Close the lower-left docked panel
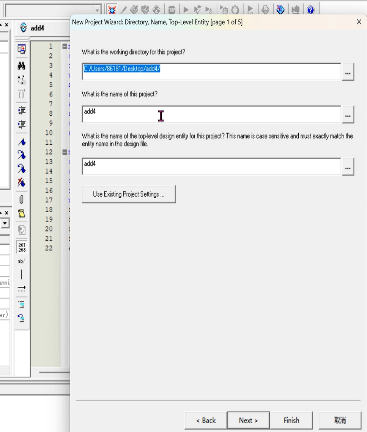 click(6, 213)
